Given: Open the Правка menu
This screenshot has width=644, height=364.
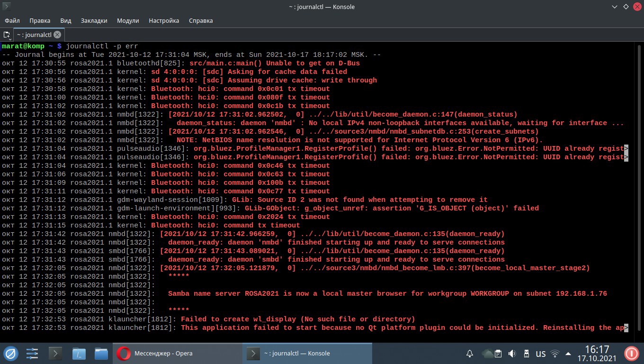Looking at the screenshot, I should coord(40,21).
